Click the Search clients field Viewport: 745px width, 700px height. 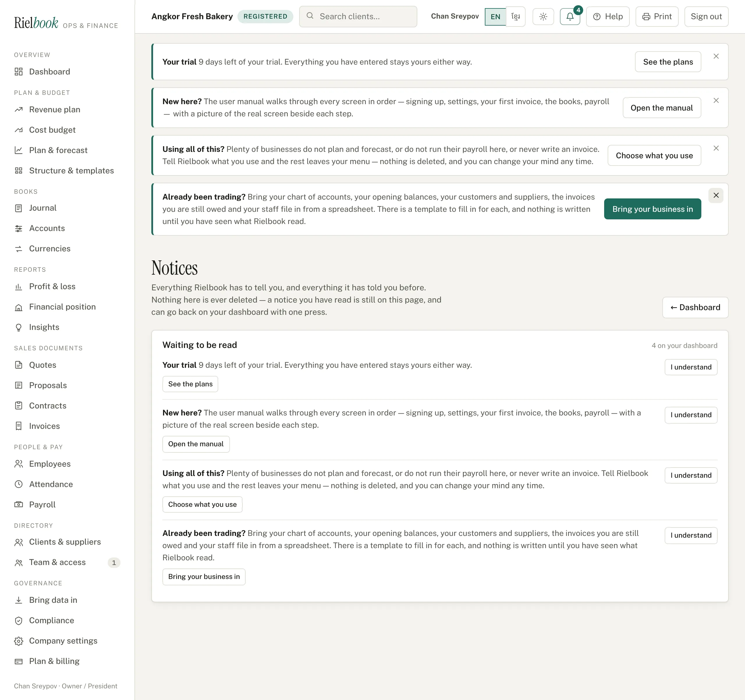(x=358, y=17)
